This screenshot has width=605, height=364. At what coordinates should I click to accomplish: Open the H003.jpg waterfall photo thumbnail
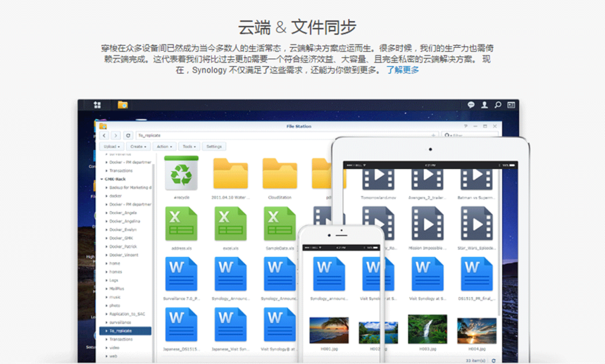tap(427, 329)
